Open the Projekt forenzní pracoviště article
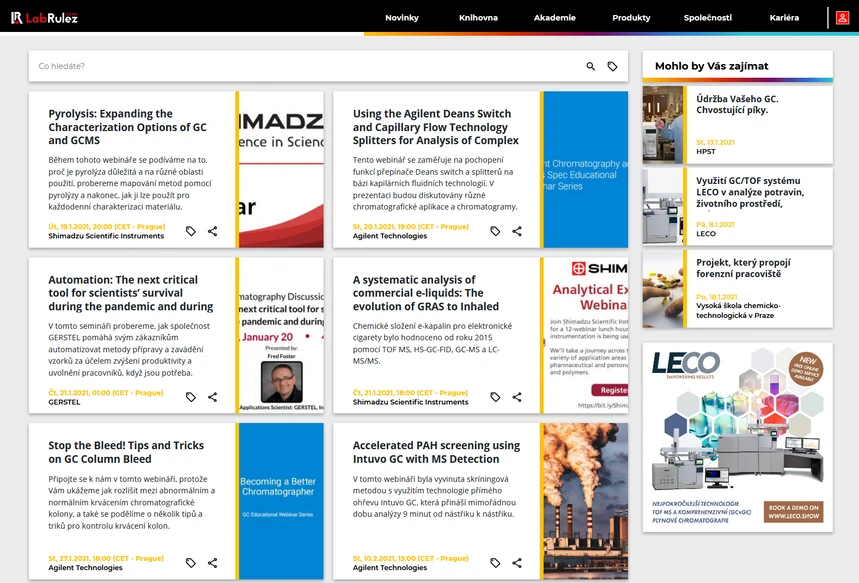Screen dimensions: 859x583 (743, 268)
